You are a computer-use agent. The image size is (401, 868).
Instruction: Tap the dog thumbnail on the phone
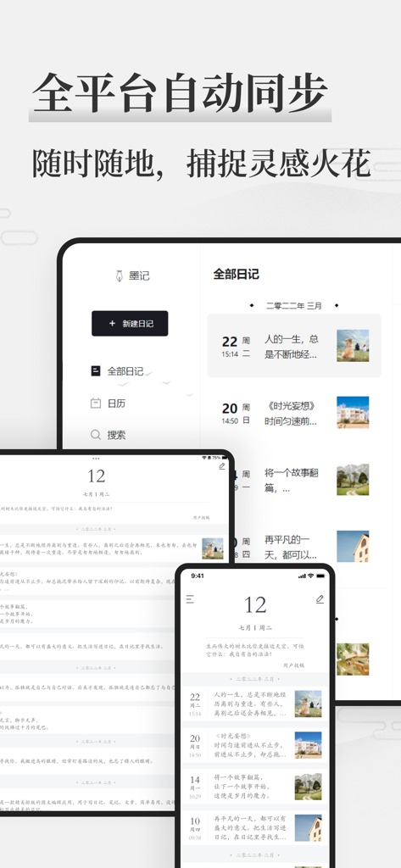click(309, 704)
